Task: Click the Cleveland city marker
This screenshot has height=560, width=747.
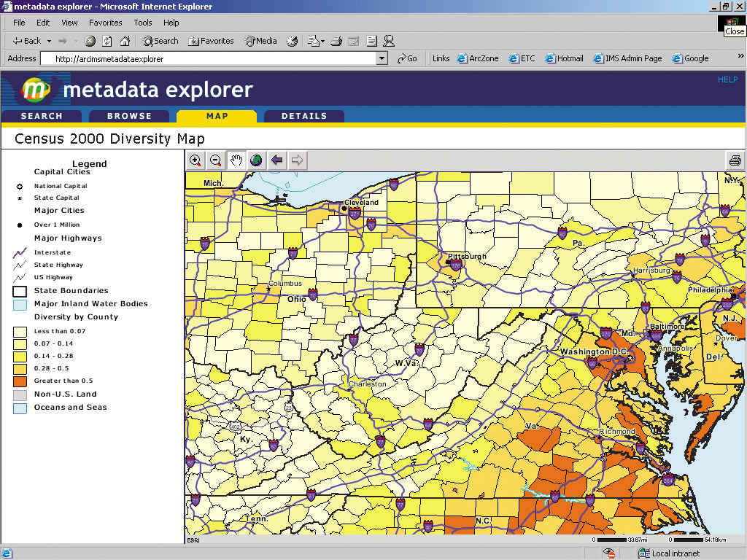Action: [344, 209]
